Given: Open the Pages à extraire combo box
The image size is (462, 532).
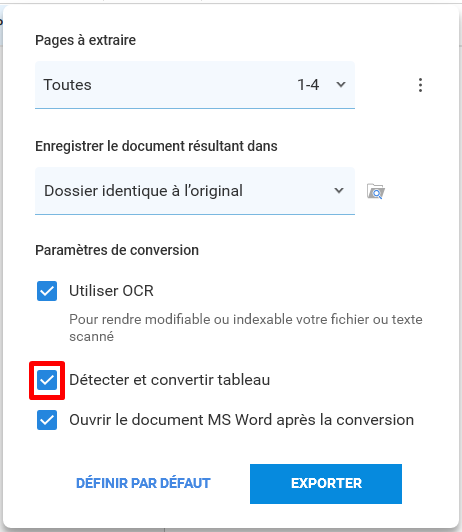Looking at the screenshot, I should pos(195,85).
